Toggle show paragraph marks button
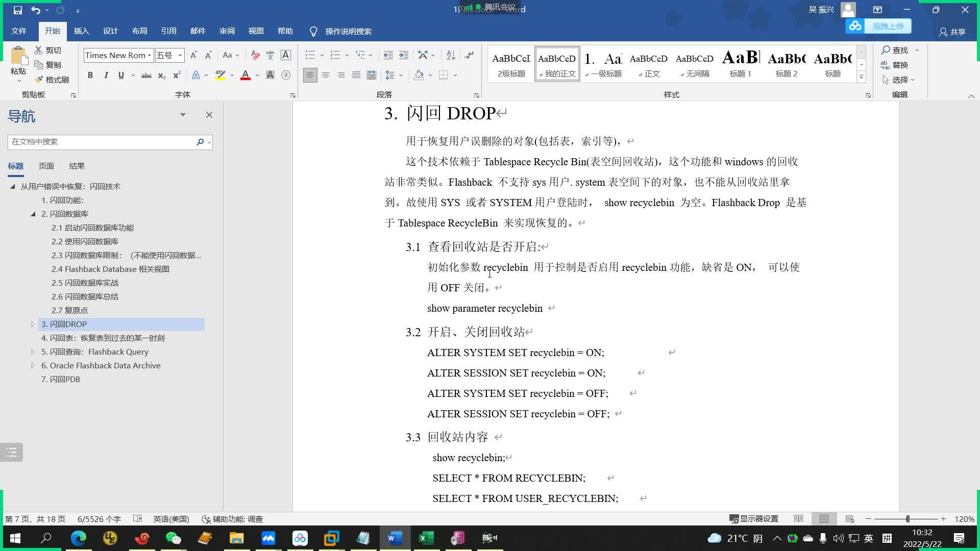Viewport: 980px width, 551px height. [469, 55]
